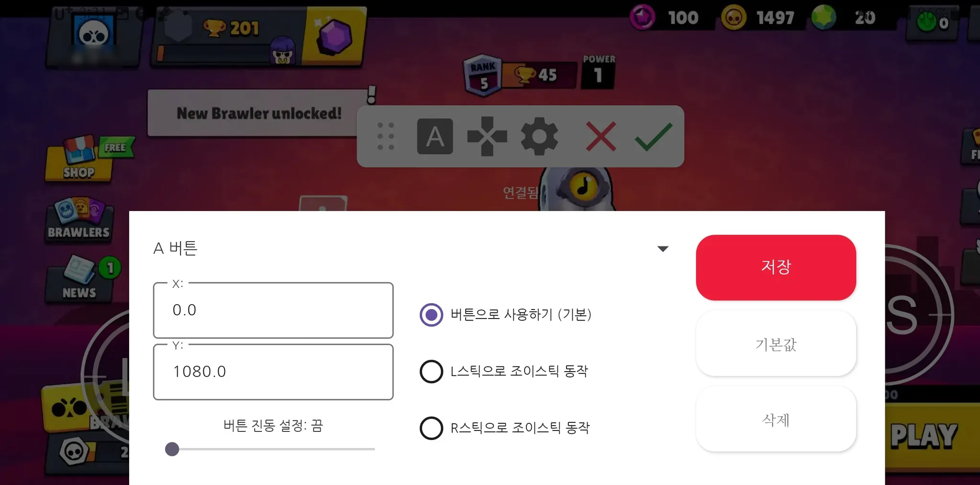Click the red 저장 button
Image resolution: width=980 pixels, height=485 pixels.
click(x=776, y=267)
